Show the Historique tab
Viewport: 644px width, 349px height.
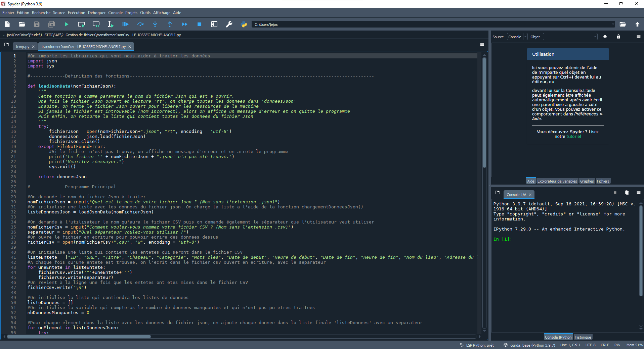tap(583, 337)
